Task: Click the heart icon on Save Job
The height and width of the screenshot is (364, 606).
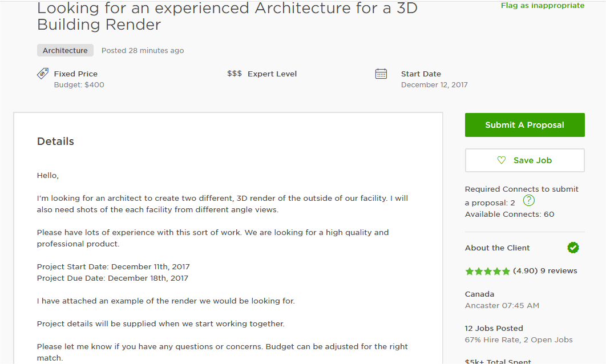Action: [x=502, y=160]
